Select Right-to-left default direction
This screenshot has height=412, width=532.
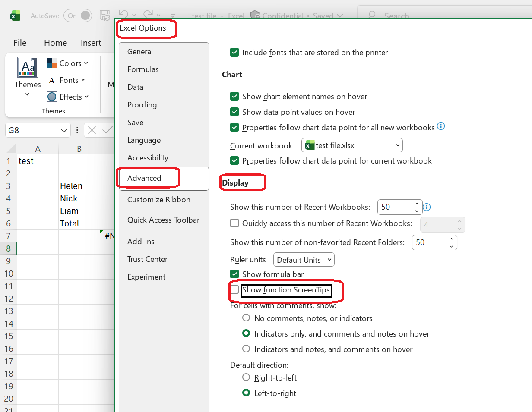click(246, 377)
